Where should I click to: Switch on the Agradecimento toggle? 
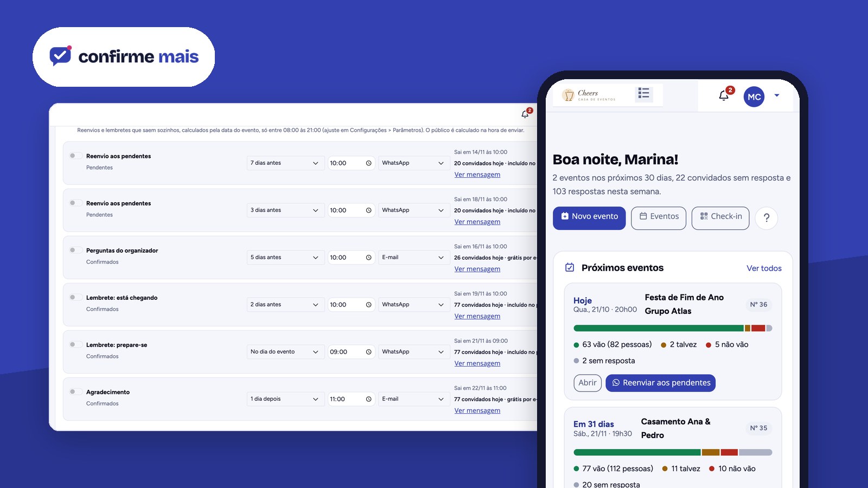[75, 391]
